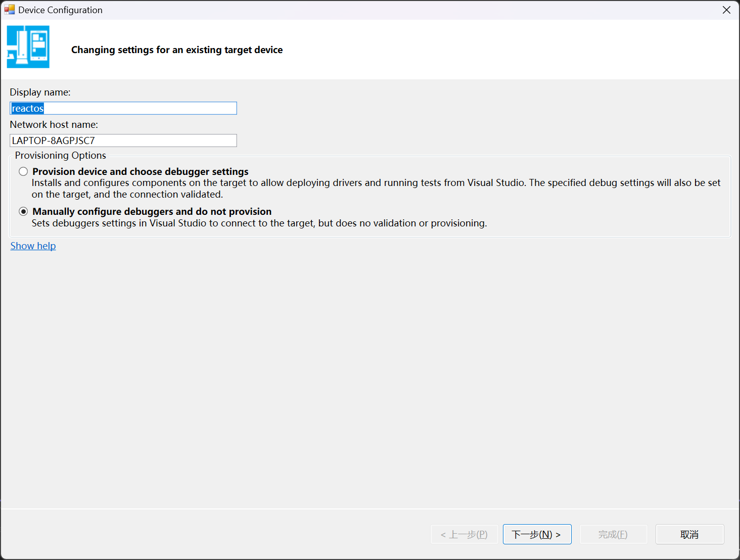This screenshot has height=560, width=740.
Task: Click the Provisioning Options group label
Action: click(61, 155)
